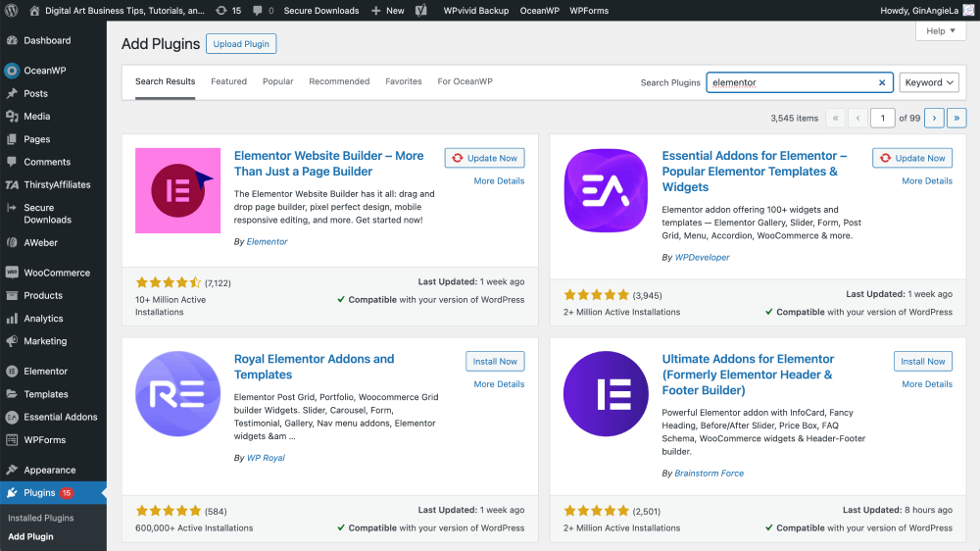Click the Marketing megaphone icon
This screenshot has height=551, width=980.
12,341
